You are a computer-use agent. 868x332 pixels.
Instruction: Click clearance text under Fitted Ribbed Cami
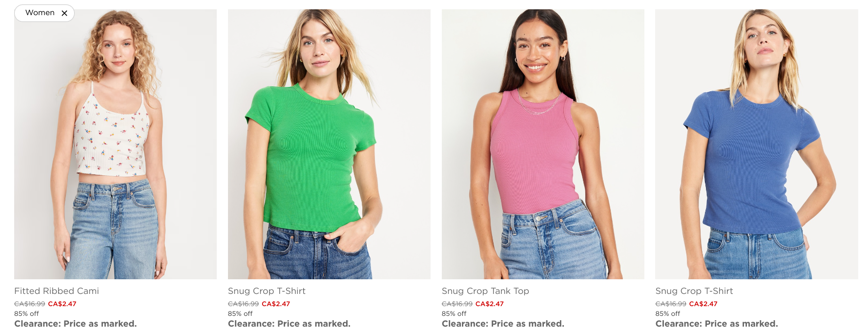click(x=76, y=324)
